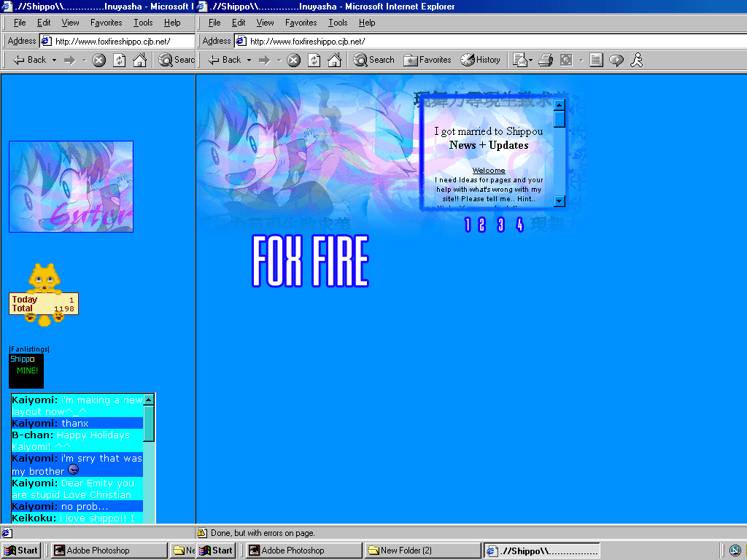Image resolution: width=747 pixels, height=560 pixels.
Task: Switch to Adobe Photoshop beside New Folder (2)
Action: tap(304, 551)
